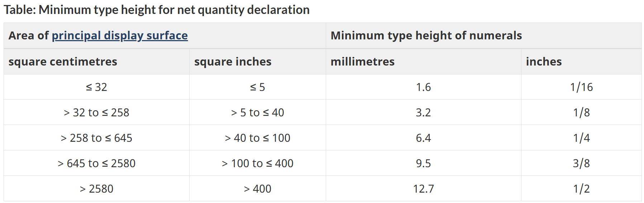
Task: Click the 9.5 millimetres value
Action: tap(423, 163)
